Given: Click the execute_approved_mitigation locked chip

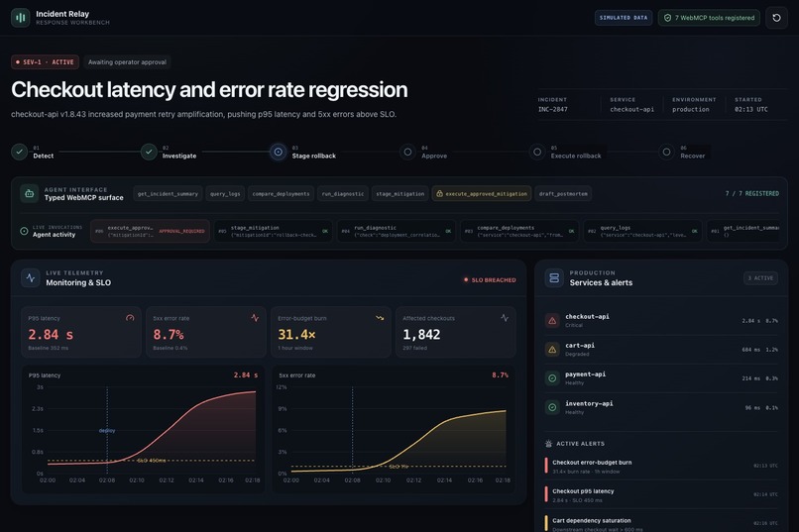Looking at the screenshot, I should [482, 194].
